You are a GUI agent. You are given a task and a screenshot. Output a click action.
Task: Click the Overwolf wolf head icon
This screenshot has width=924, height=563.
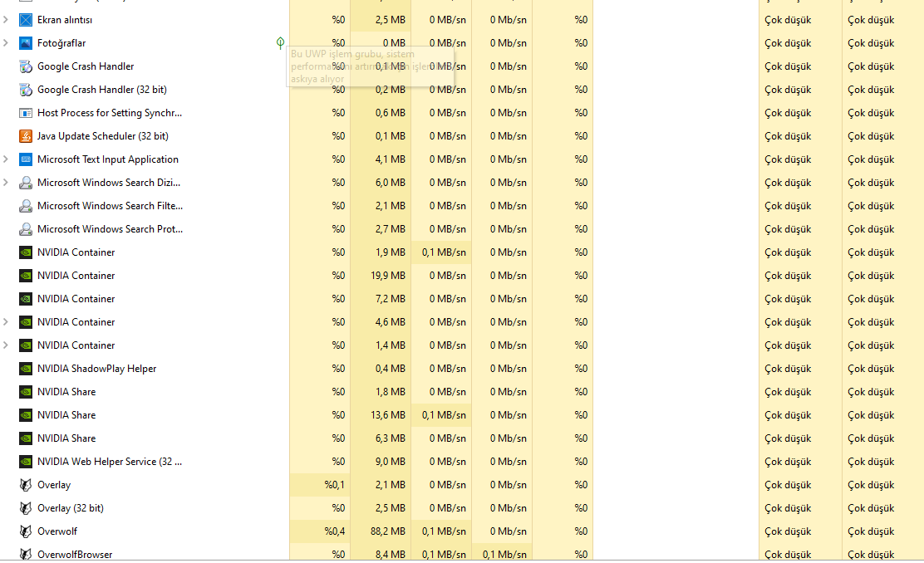[x=26, y=531]
